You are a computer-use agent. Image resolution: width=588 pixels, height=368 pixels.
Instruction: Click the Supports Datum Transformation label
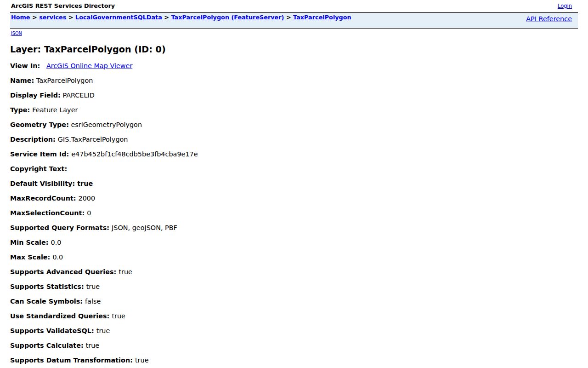[72, 360]
